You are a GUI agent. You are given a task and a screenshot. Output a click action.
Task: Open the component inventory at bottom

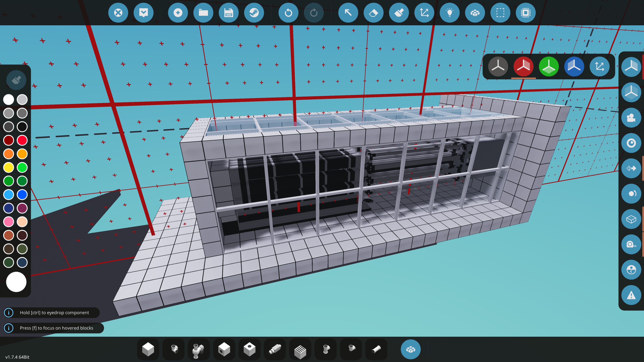411,349
